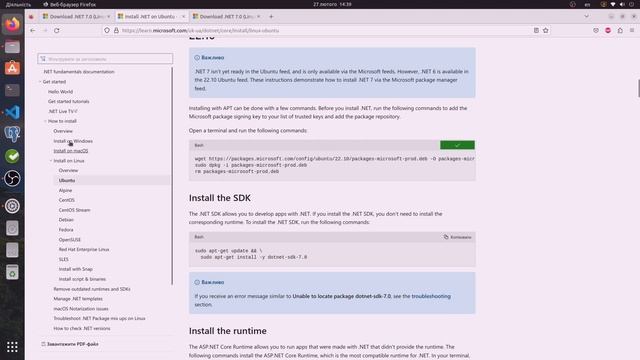Viewport: 640px width, 360px height.
Task: Open the green checkmark app in dock
Action: coord(12,156)
